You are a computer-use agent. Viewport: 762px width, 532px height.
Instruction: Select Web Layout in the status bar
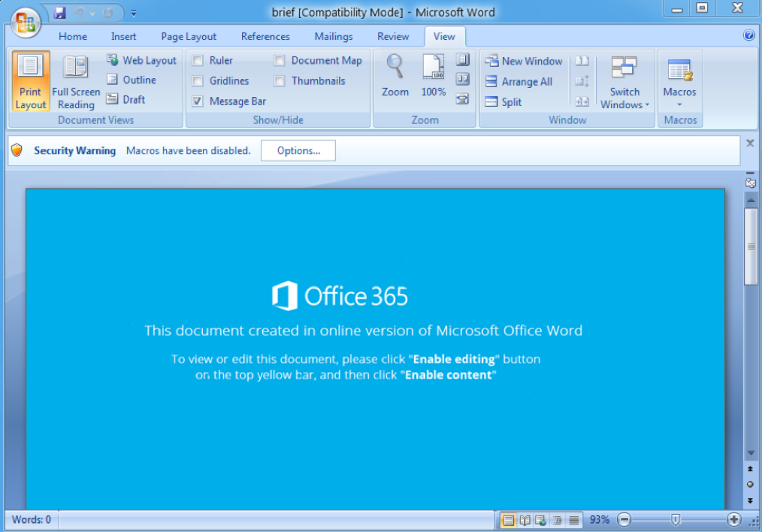[x=541, y=520]
